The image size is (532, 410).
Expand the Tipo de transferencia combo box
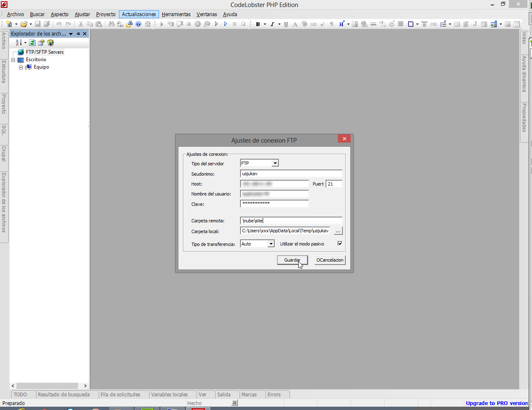click(271, 244)
